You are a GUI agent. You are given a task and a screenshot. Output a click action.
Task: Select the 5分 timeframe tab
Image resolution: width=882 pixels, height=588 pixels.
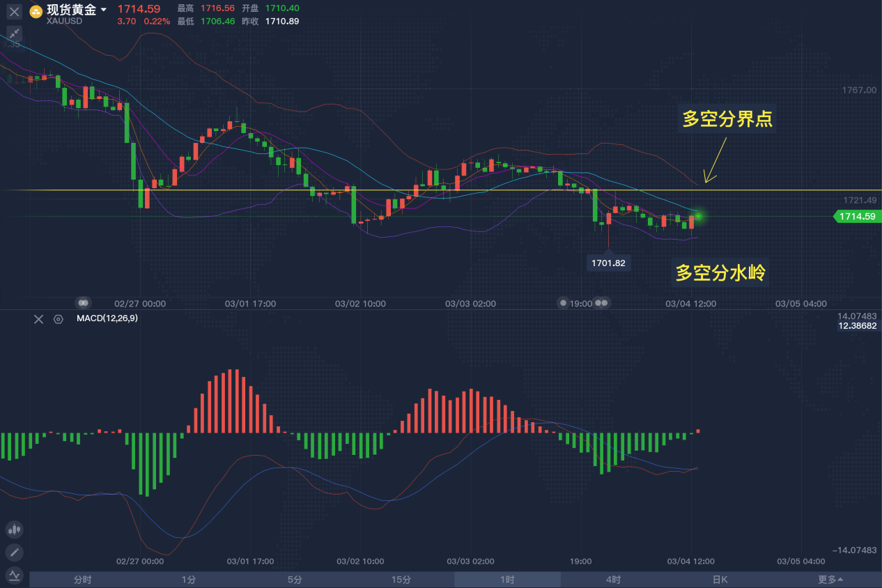(295, 580)
